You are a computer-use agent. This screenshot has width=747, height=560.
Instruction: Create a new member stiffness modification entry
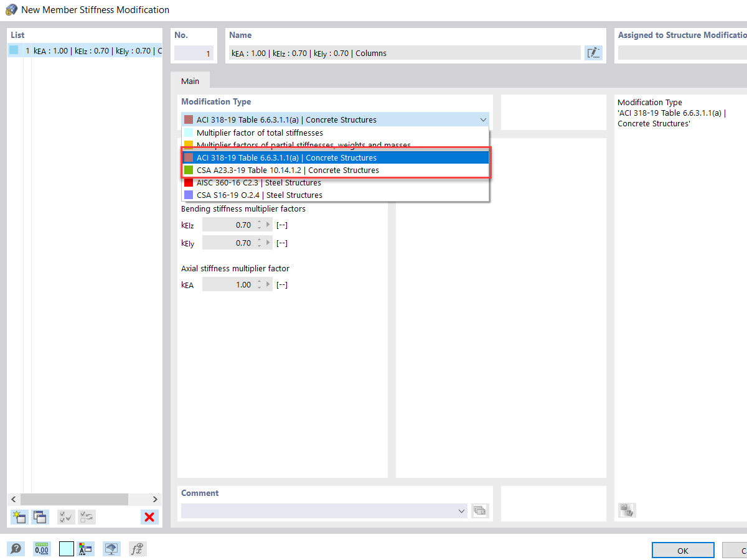[19, 517]
